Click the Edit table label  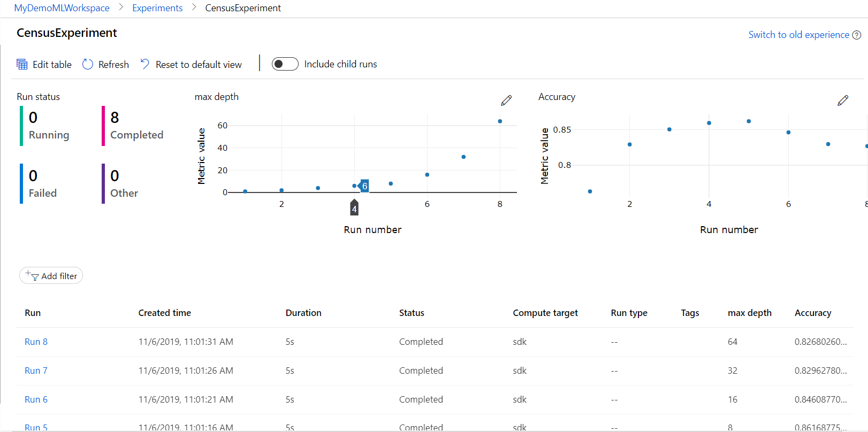pyautogui.click(x=52, y=64)
